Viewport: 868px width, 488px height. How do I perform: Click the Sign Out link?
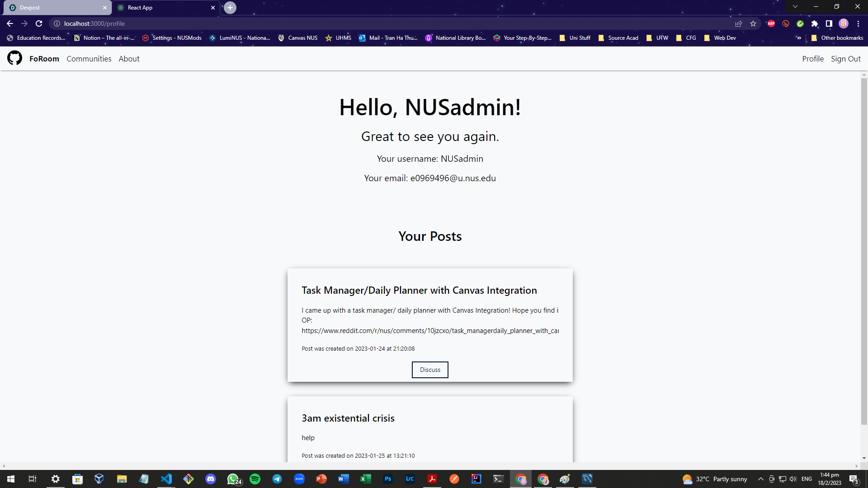pos(845,59)
